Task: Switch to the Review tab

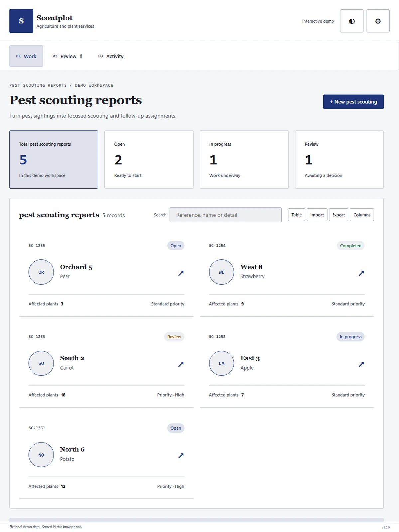Action: (x=67, y=56)
